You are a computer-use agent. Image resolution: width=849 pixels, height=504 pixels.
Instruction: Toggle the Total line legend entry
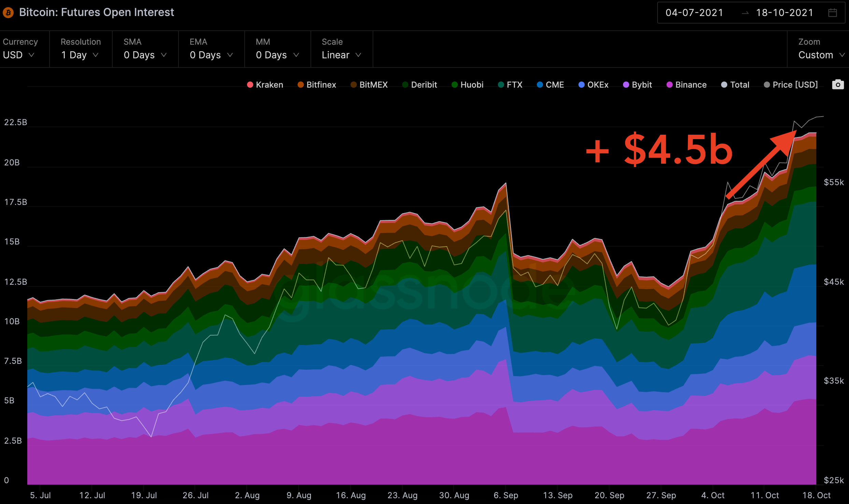pos(739,85)
